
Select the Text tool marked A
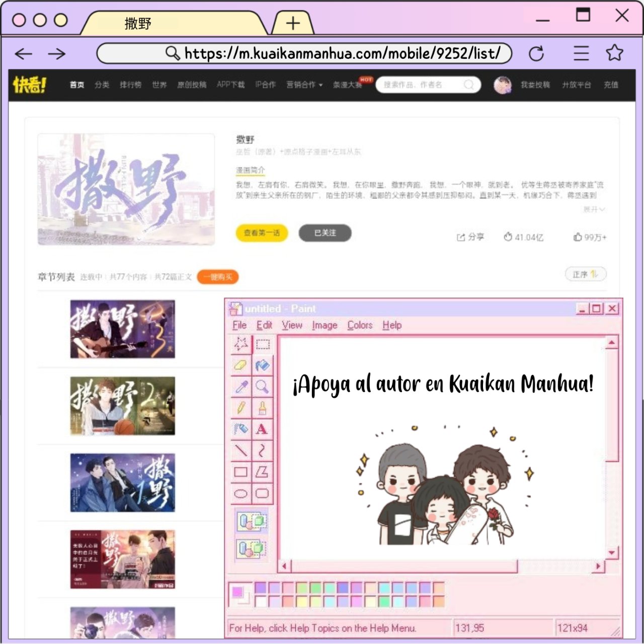pos(263,429)
